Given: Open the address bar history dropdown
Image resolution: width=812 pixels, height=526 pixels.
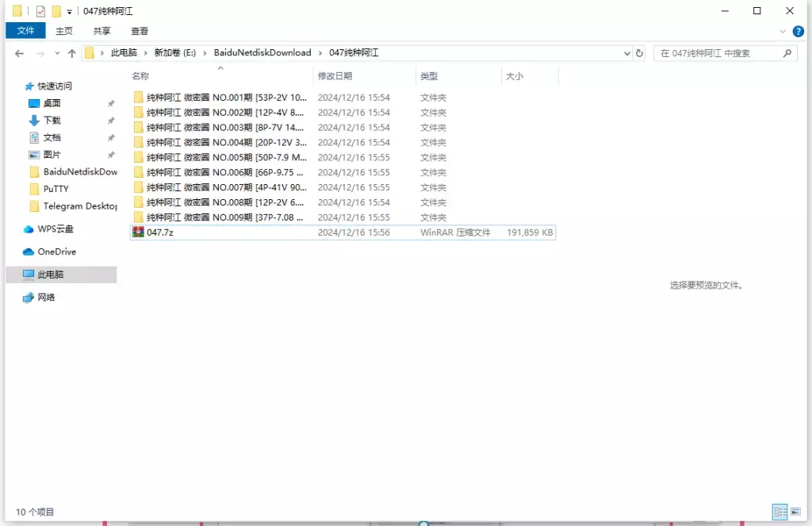Looking at the screenshot, I should pos(626,52).
